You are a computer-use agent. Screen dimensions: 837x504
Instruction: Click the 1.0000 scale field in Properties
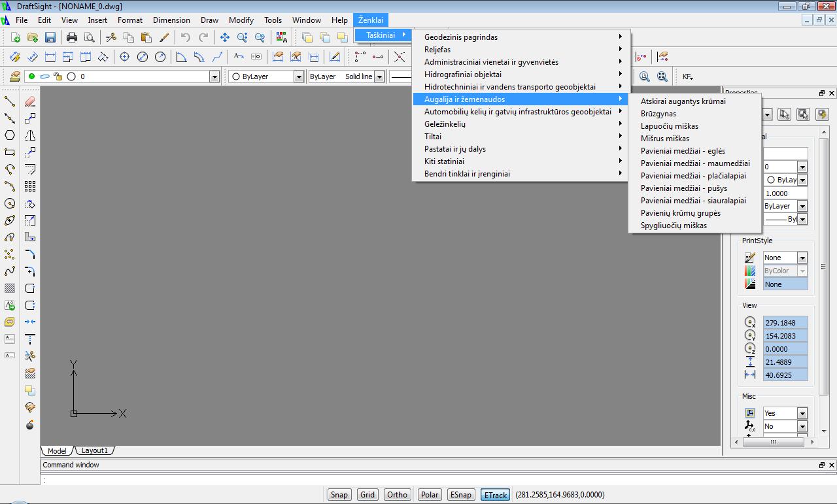pos(785,193)
